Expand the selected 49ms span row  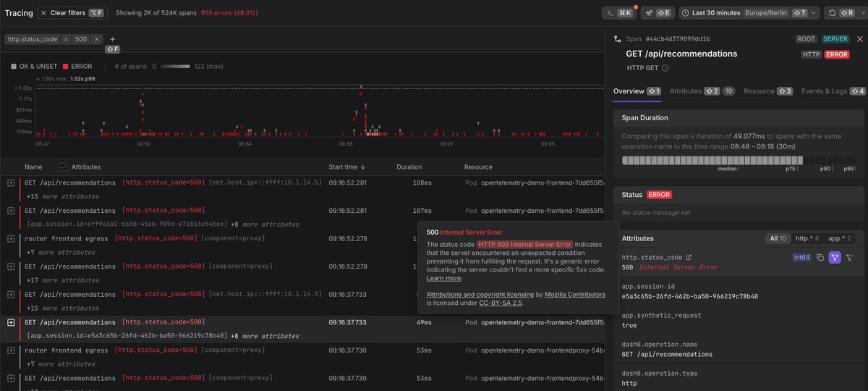(x=11, y=322)
